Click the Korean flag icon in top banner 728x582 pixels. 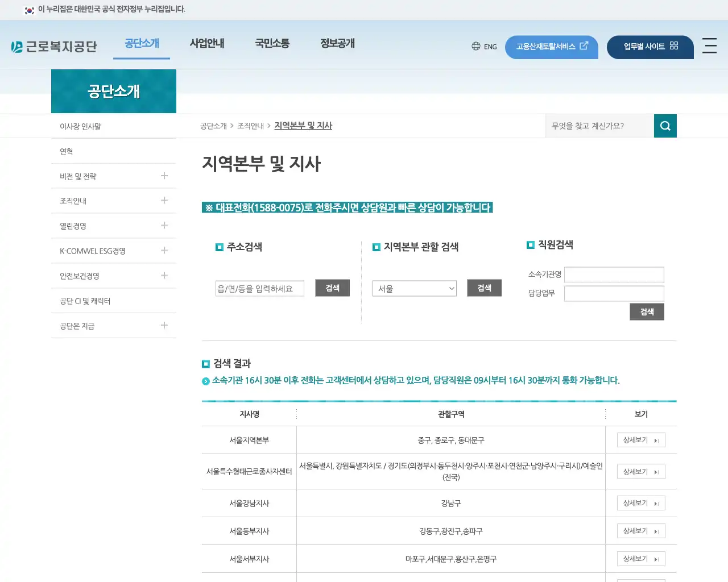point(29,10)
